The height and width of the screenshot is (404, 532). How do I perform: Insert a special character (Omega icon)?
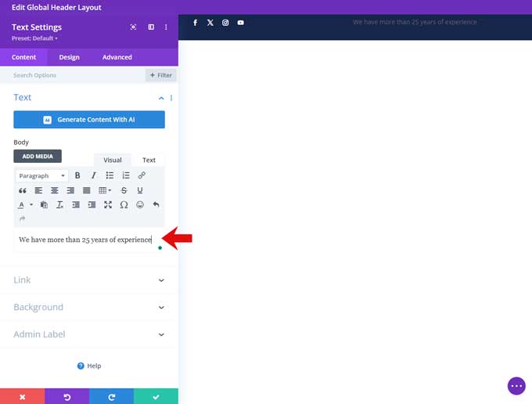pyautogui.click(x=124, y=204)
